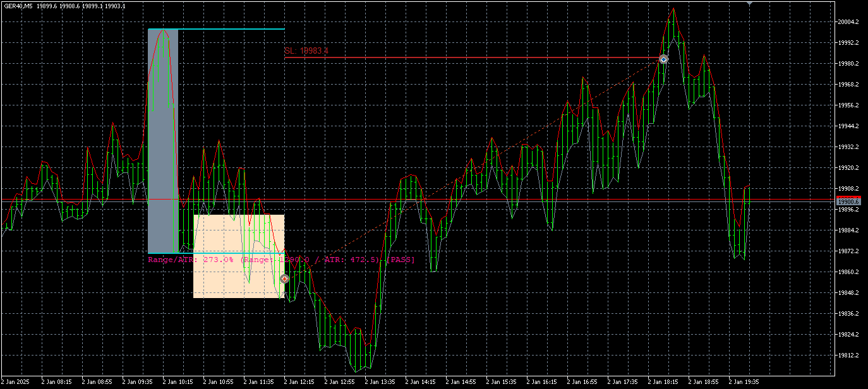Image resolution: width=868 pixels, height=389 pixels.
Task: Click the Range/ATR 273.0% [PASS] label
Action: pos(281,260)
